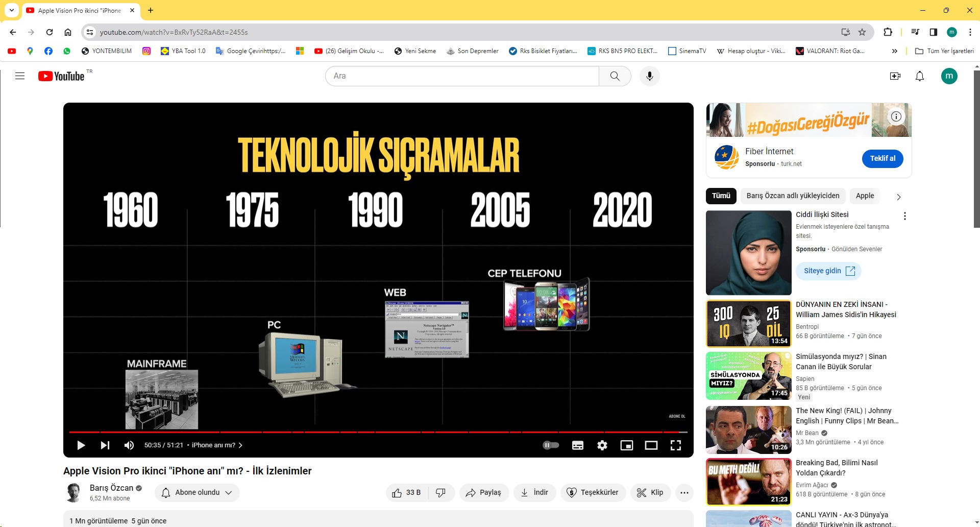980x527 pixels.
Task: Switch to miniplayer mode
Action: click(627, 445)
